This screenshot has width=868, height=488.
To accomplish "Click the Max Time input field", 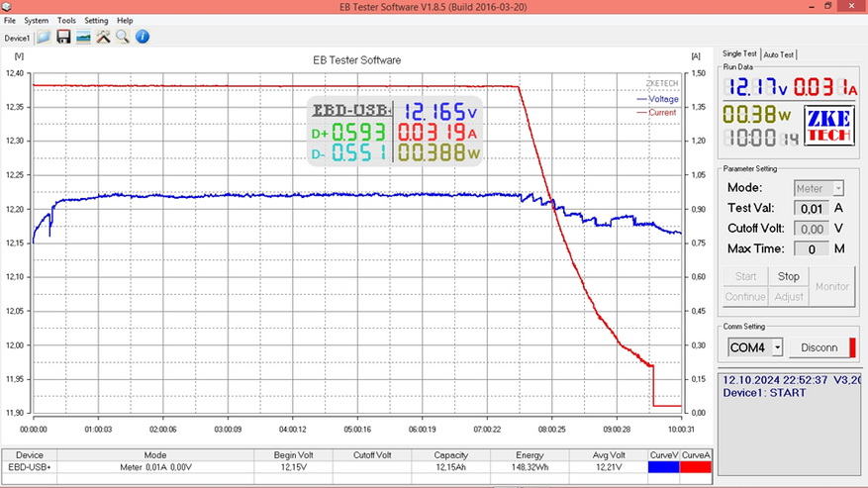I will click(812, 249).
